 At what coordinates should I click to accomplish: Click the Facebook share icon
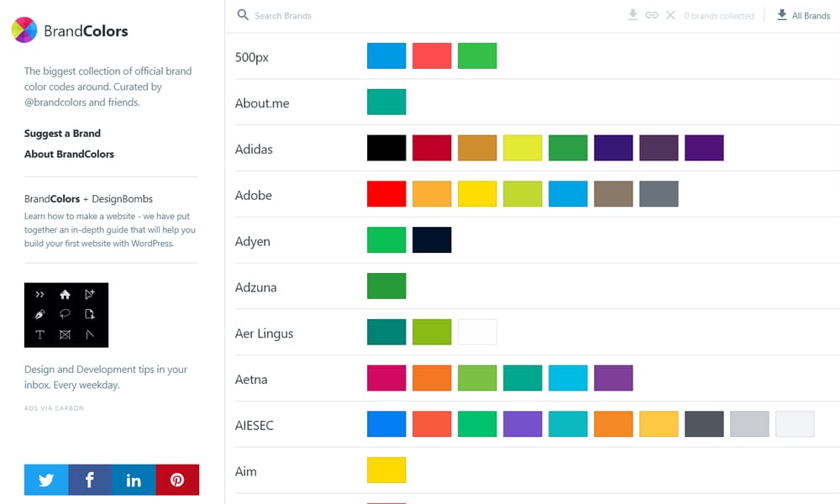tap(89, 479)
